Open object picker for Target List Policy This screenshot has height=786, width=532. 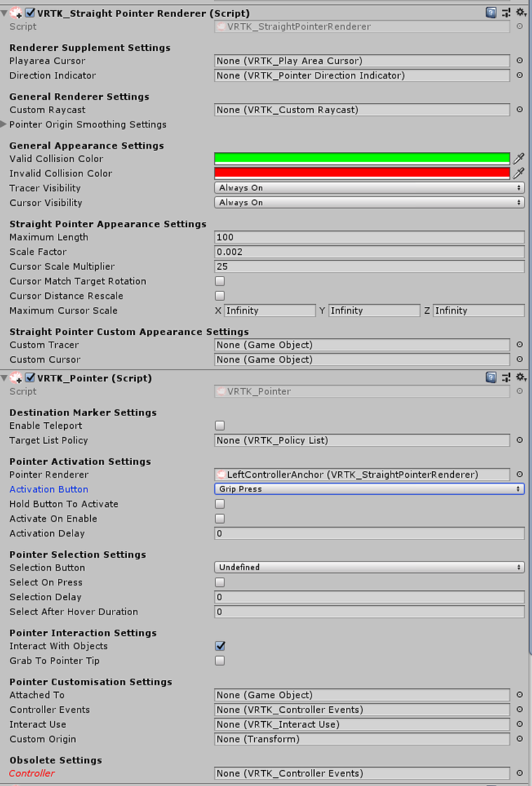point(519,440)
